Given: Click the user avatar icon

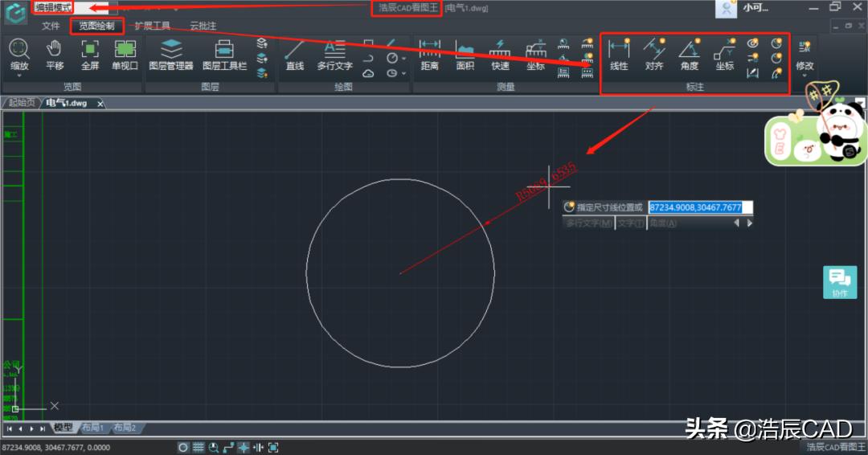Looking at the screenshot, I should (x=727, y=8).
